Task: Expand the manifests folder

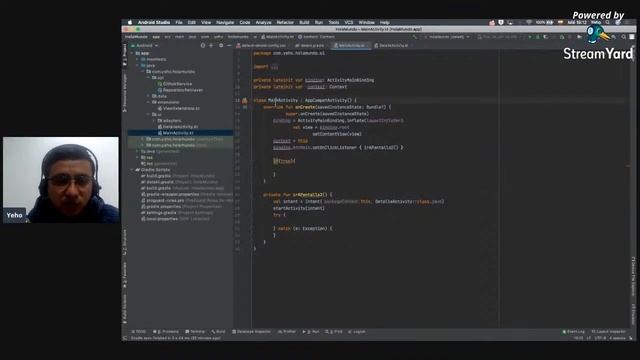Action: pos(138,59)
